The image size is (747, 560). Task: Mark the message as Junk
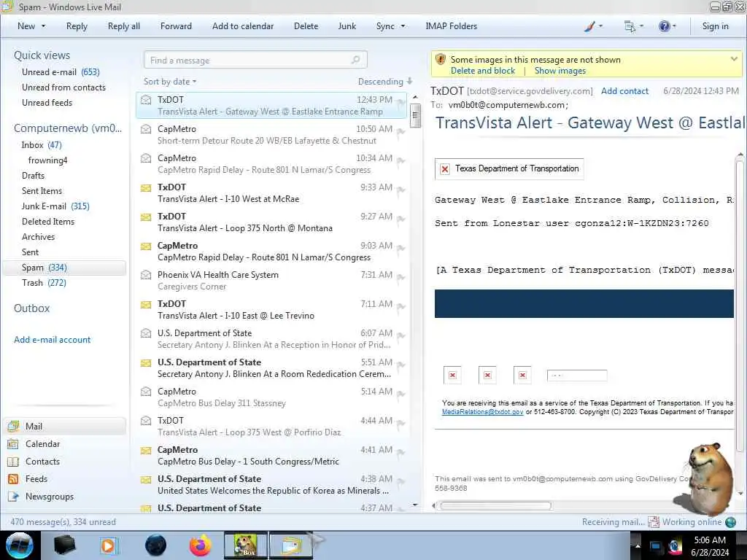point(347,26)
